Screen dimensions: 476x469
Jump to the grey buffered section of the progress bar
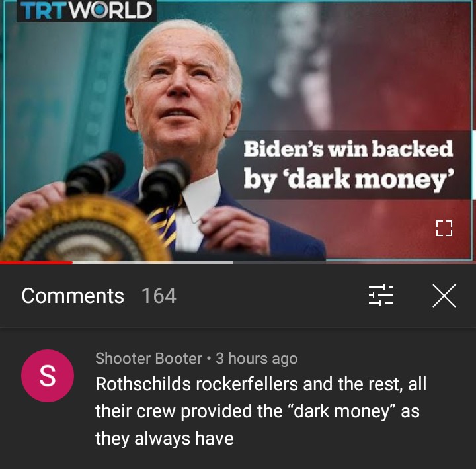coord(153,263)
